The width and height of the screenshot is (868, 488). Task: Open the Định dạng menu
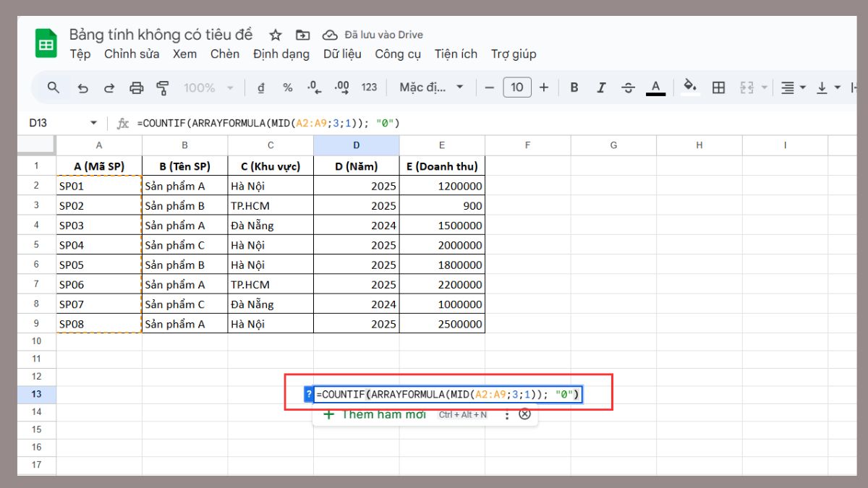click(x=281, y=53)
